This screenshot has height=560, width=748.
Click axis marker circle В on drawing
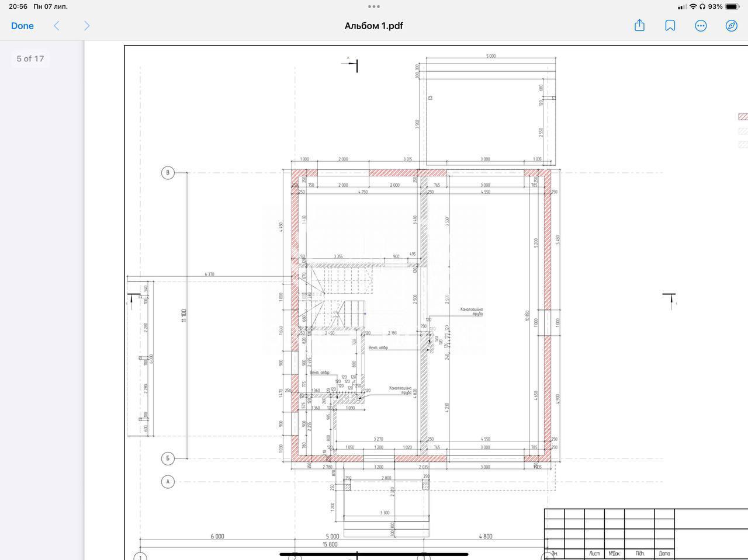[168, 172]
